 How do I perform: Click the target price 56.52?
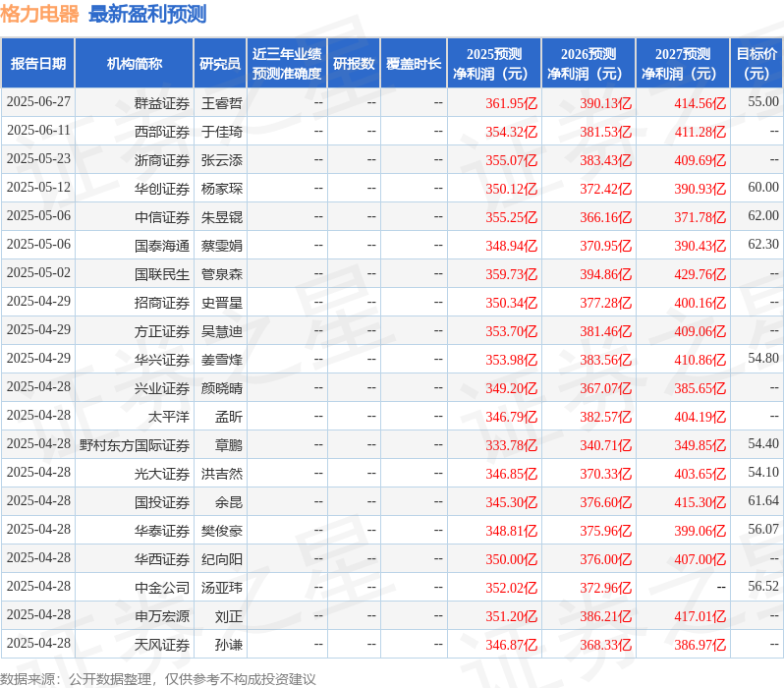click(x=763, y=587)
